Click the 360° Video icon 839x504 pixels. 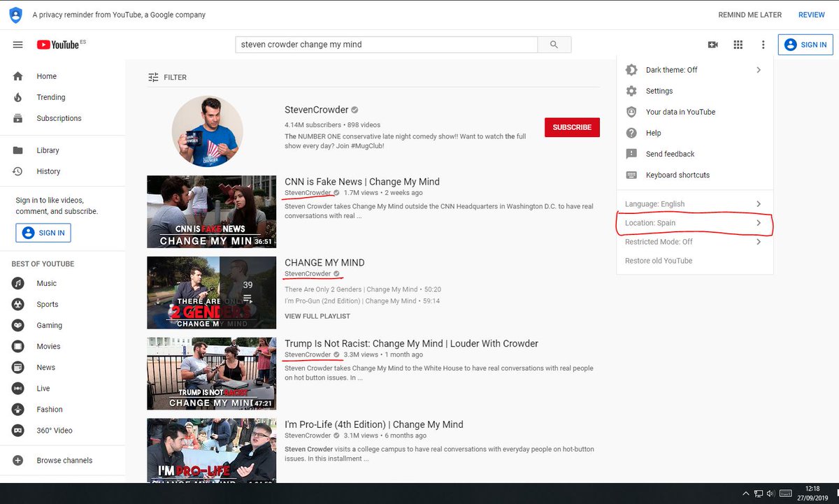[x=18, y=430]
